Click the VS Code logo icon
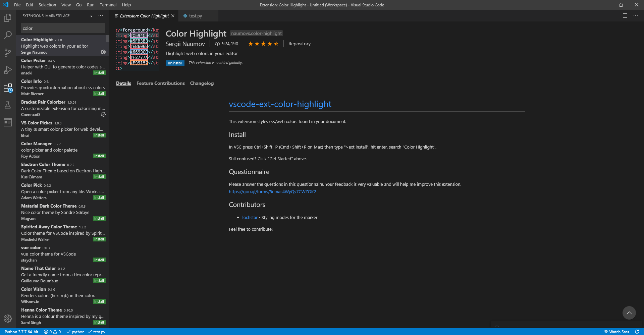Image resolution: width=644 pixels, height=335 pixels. click(6, 5)
